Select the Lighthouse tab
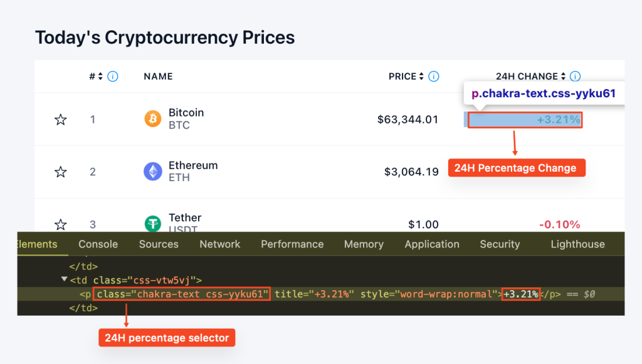642x364 pixels. (x=577, y=244)
